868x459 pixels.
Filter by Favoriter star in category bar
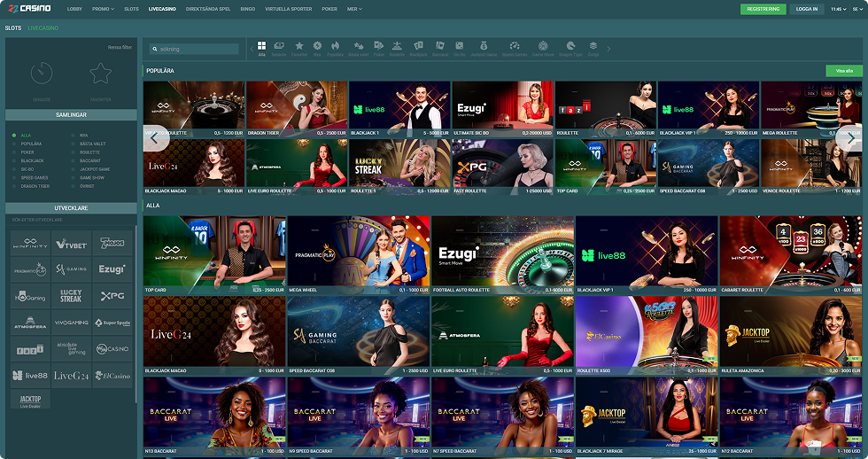(299, 46)
